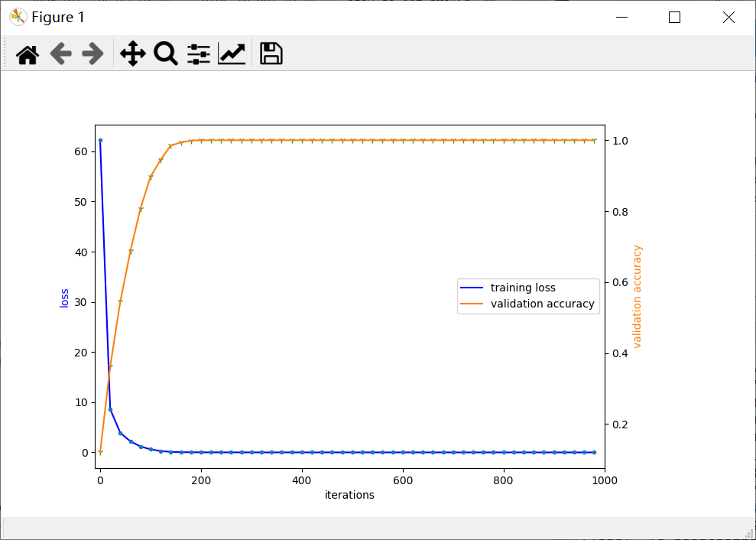Click right y-axis tick label 0.6
Screen dimensions: 756x540
pos(620,282)
